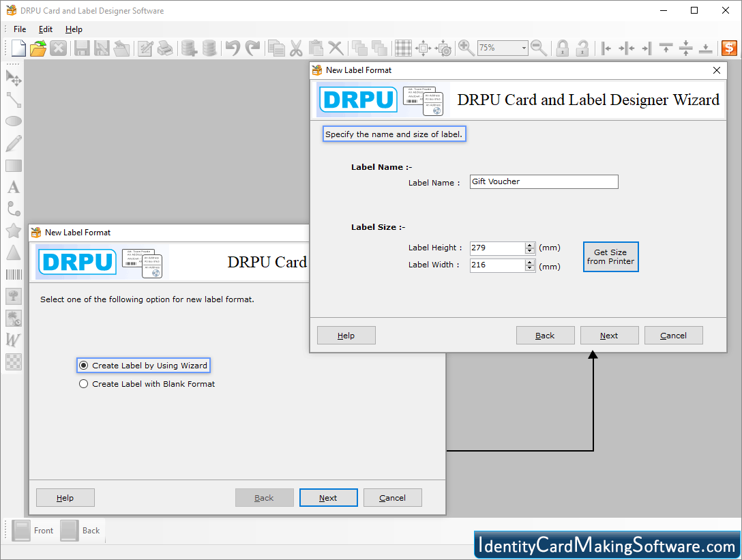Screen dimensions: 742x560
Task: Select the Rectangle shape tool
Action: (x=14, y=166)
